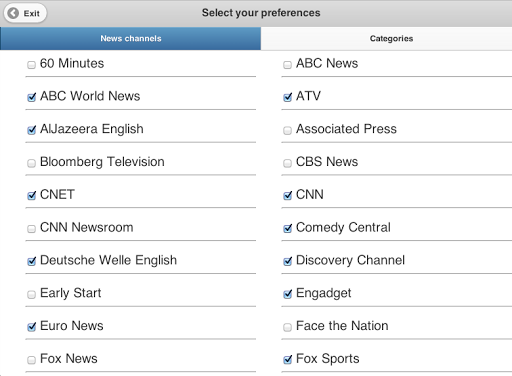Screen dimensions: 512x376
Task: Enable Early Start channel
Action: (31, 294)
